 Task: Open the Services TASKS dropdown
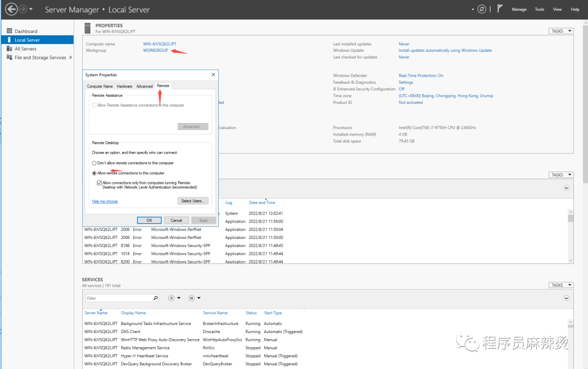[x=561, y=285]
